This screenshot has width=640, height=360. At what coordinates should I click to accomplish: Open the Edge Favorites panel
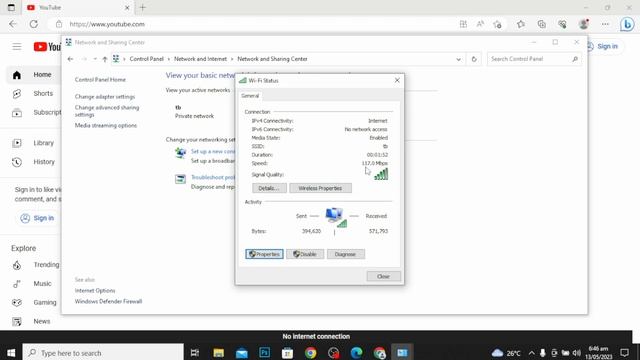521,24
